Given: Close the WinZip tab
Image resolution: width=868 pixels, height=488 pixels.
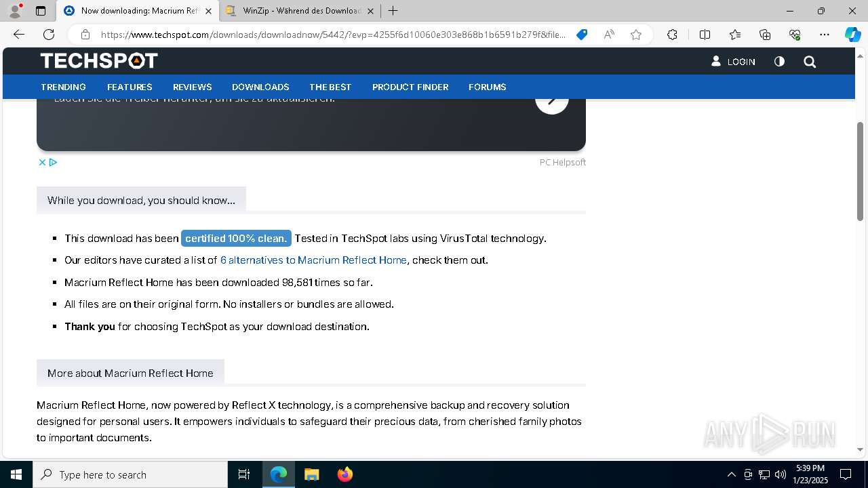Looking at the screenshot, I should pyautogui.click(x=370, y=11).
